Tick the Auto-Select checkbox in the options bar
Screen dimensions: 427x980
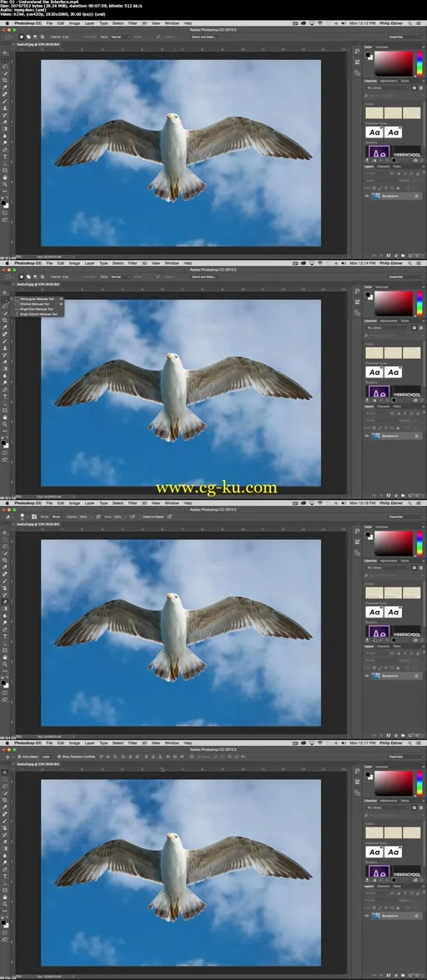pos(19,757)
